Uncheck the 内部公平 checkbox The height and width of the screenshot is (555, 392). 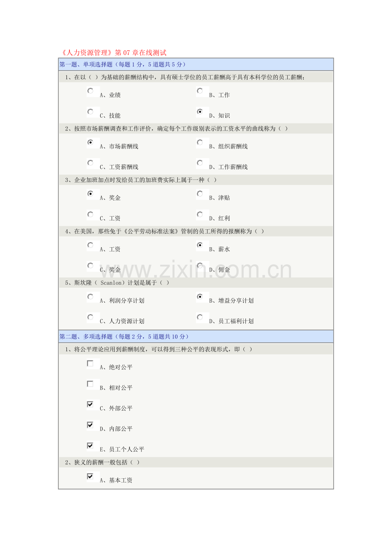90,425
